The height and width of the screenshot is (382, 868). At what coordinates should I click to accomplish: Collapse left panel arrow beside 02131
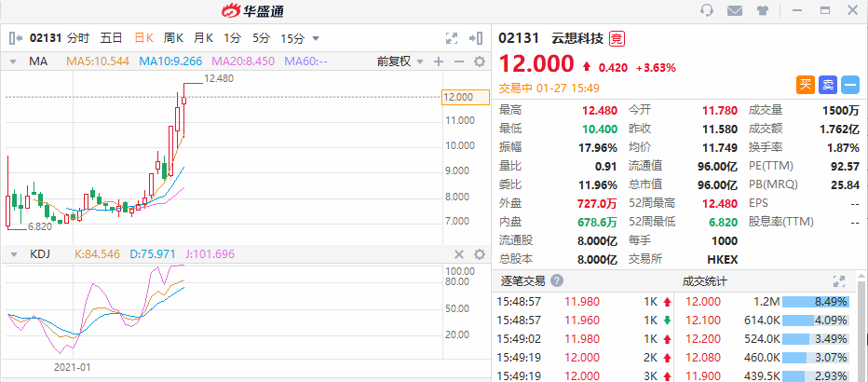[16, 38]
